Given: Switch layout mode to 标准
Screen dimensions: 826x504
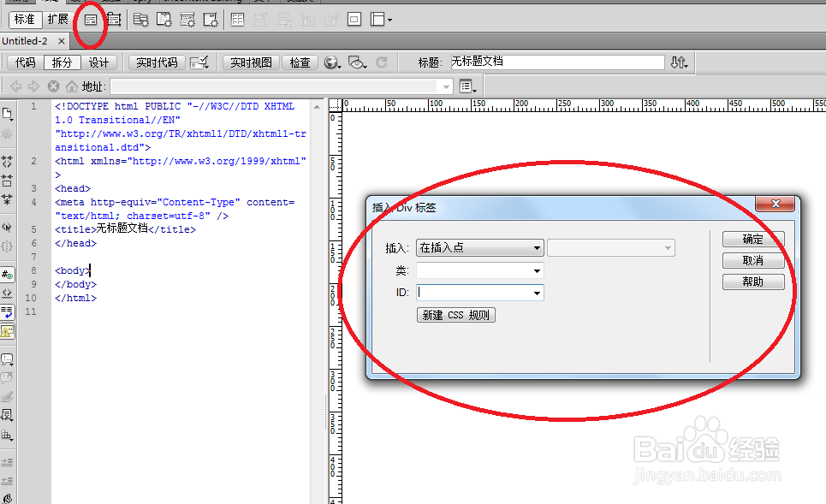Looking at the screenshot, I should coord(25,20).
